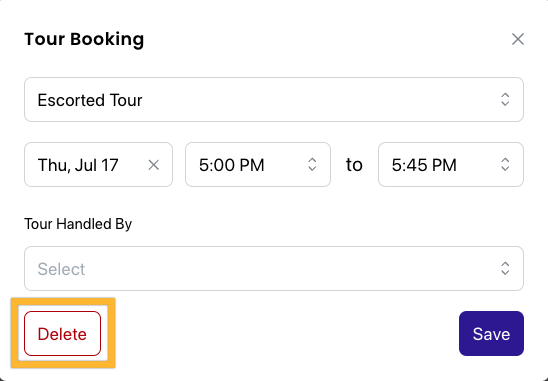Viewport: 548px width, 381px height.
Task: Click the 5:00 PM text
Action: point(231,165)
